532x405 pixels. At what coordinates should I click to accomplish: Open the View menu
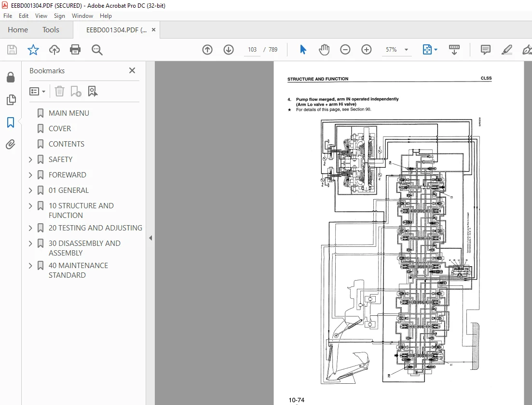click(x=41, y=15)
